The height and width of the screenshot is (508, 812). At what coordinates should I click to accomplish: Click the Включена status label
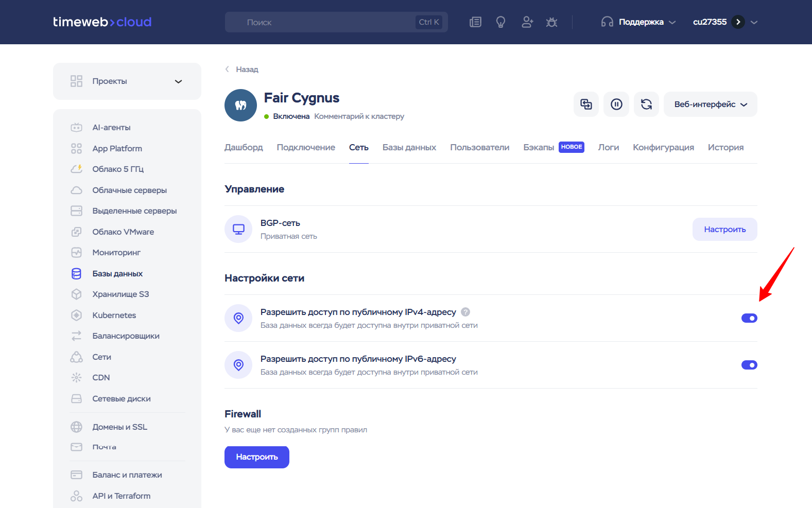(x=291, y=116)
